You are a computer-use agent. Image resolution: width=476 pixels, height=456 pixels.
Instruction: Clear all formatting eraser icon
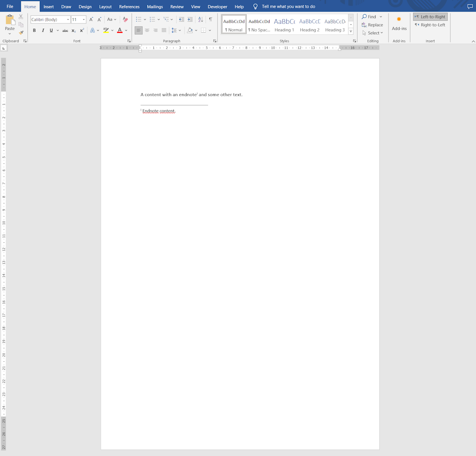pyautogui.click(x=126, y=19)
